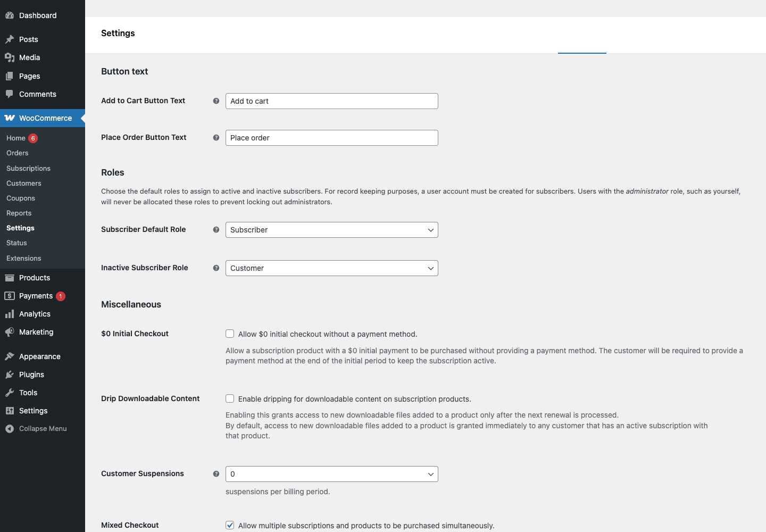
Task: Click the red 6 badge next to Home
Action: click(33, 138)
